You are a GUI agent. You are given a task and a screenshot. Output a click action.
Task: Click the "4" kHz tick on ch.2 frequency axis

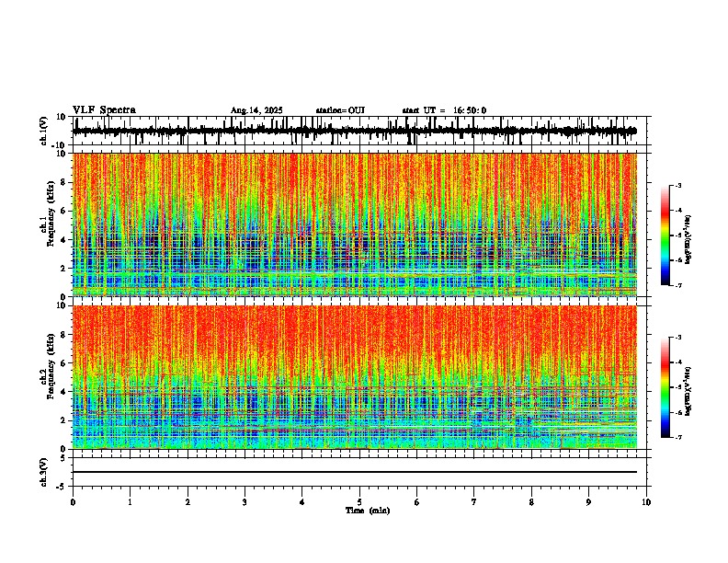(63, 392)
